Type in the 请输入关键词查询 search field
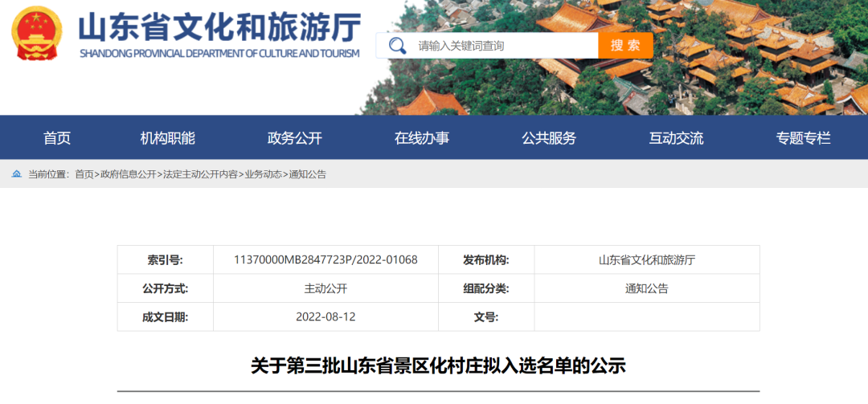This screenshot has height=404, width=868. click(502, 46)
